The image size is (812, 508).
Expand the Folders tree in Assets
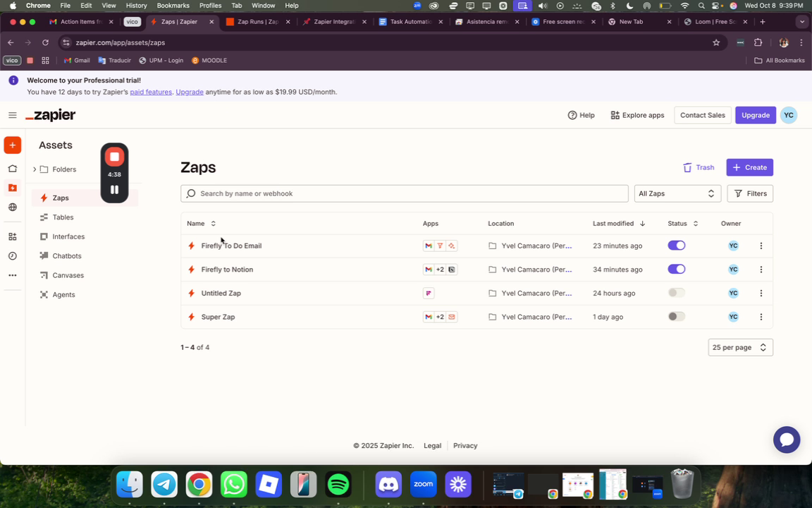coord(35,169)
